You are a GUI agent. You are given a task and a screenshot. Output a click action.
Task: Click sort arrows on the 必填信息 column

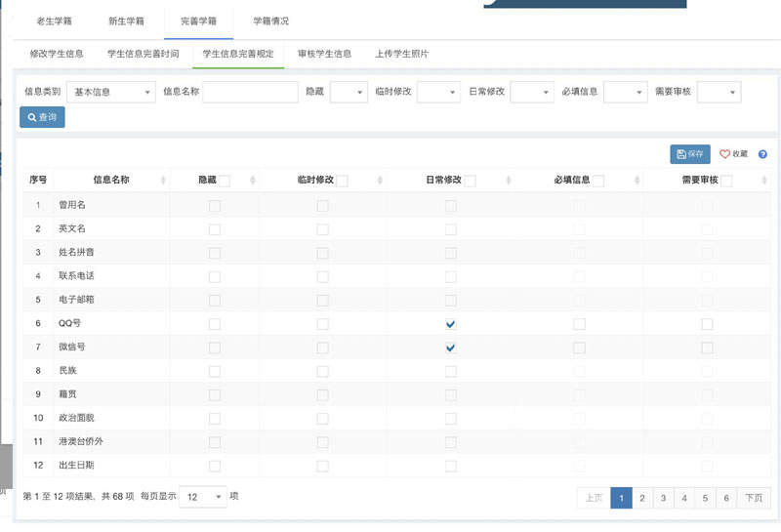point(637,180)
